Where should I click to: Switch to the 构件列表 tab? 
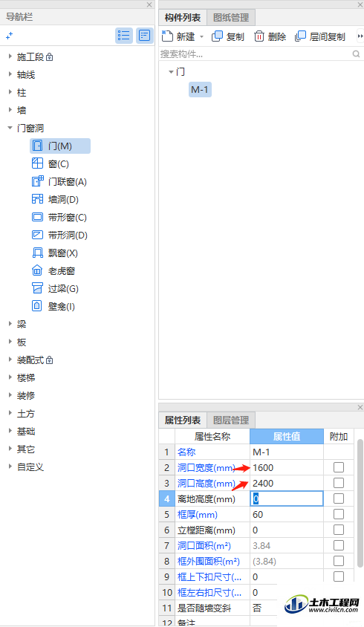click(183, 18)
